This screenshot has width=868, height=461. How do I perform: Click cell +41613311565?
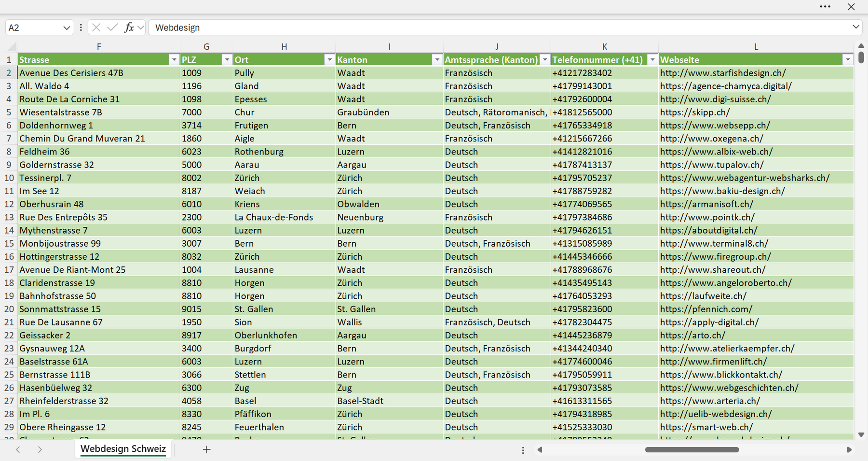605,401
